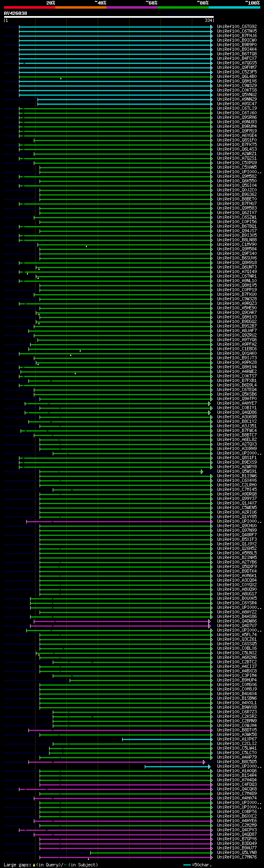The height and width of the screenshot is (868, 264).
Task: Click label UniRef100_C0WJH4
Action: click(x=237, y=726)
